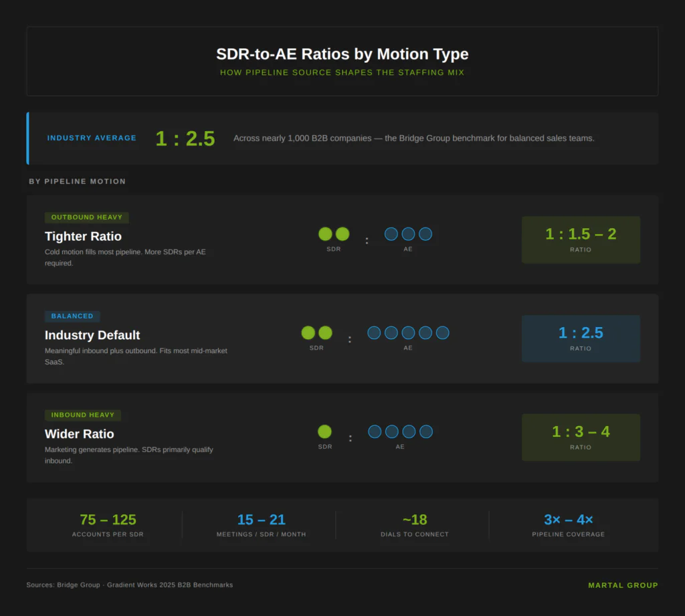Click the "Tighter Ratio" card heading

[83, 236]
